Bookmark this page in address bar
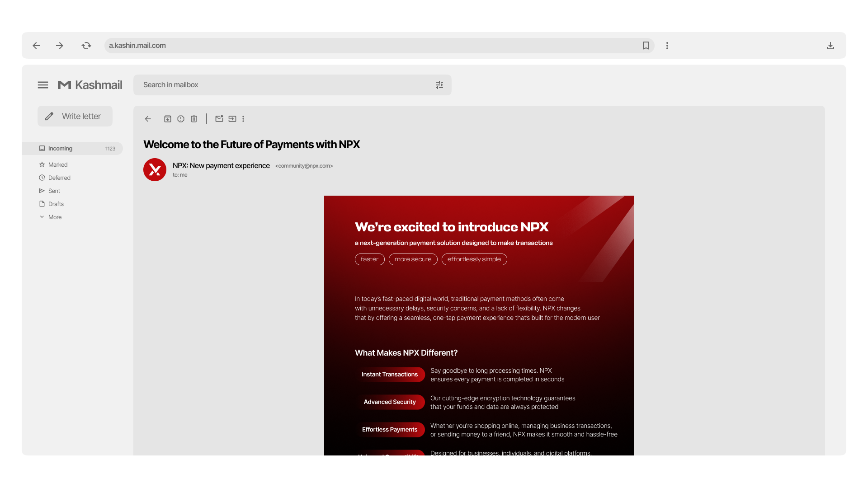This screenshot has height=488, width=868. 646,46
